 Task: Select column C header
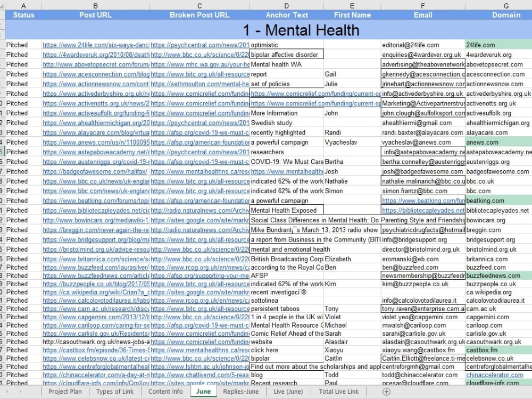199,5
